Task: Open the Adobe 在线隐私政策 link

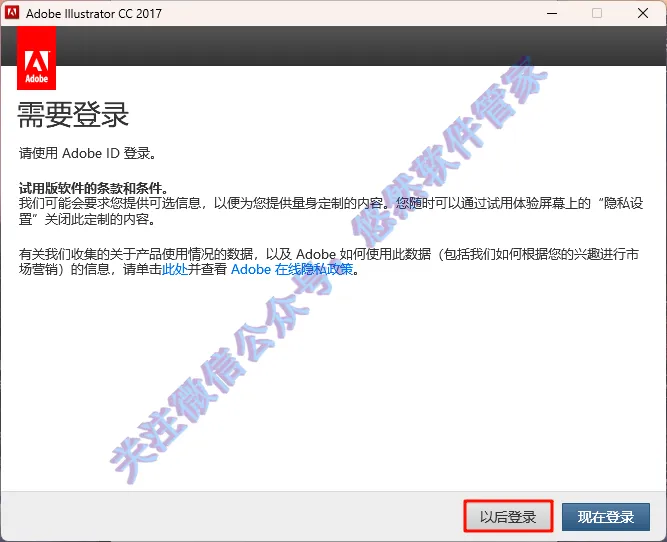Action: [x=292, y=269]
